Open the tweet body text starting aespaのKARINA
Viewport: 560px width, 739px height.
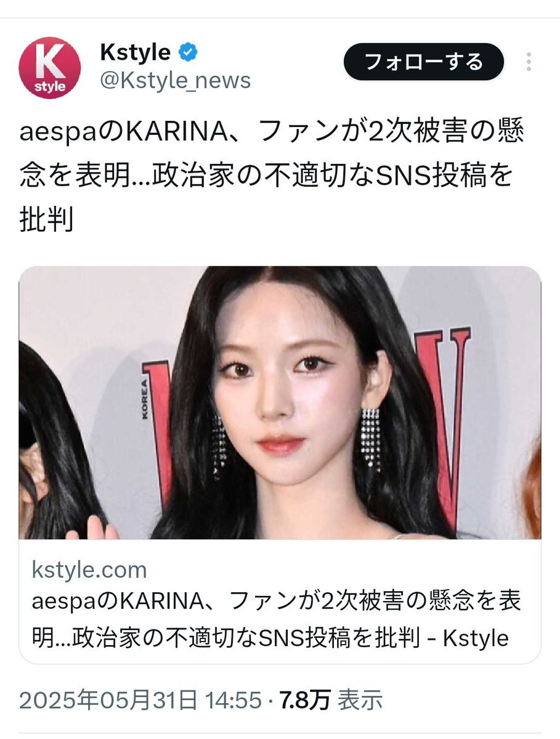pyautogui.click(x=272, y=175)
